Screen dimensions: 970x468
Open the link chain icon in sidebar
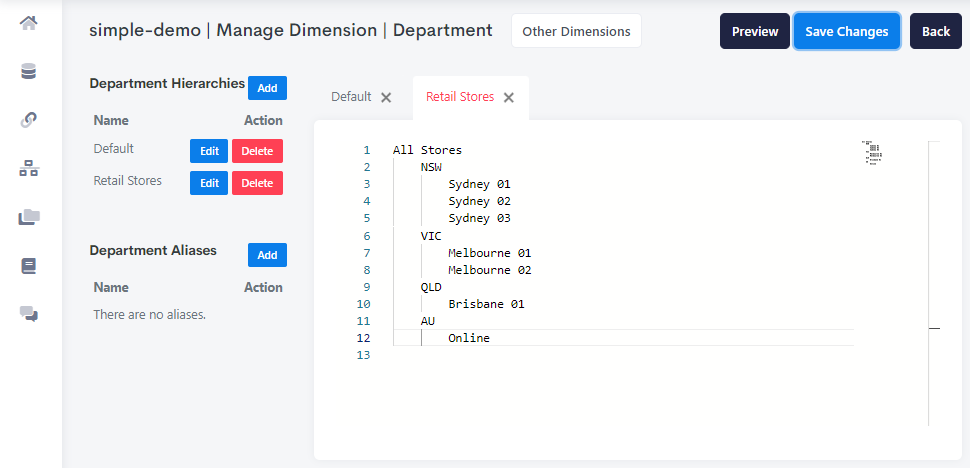28,120
